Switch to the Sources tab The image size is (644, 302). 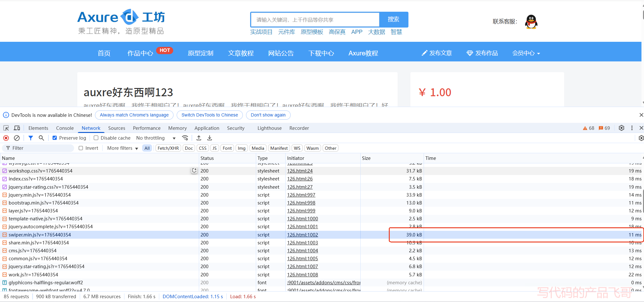[x=117, y=128]
